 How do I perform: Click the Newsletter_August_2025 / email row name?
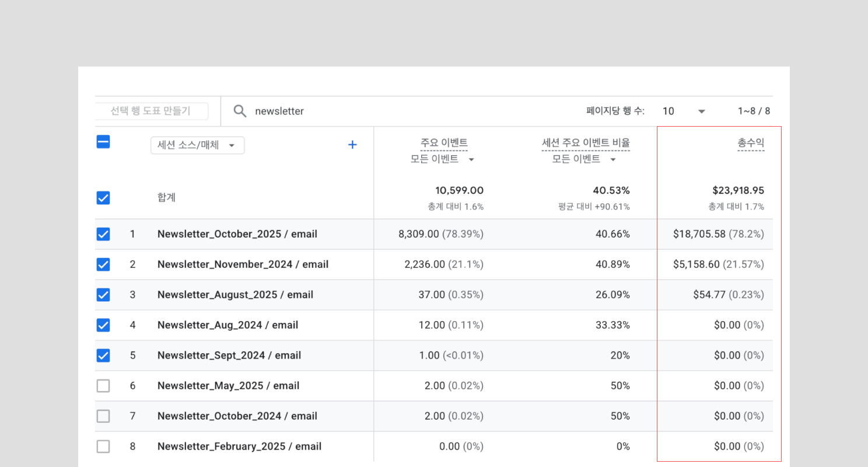pos(235,295)
